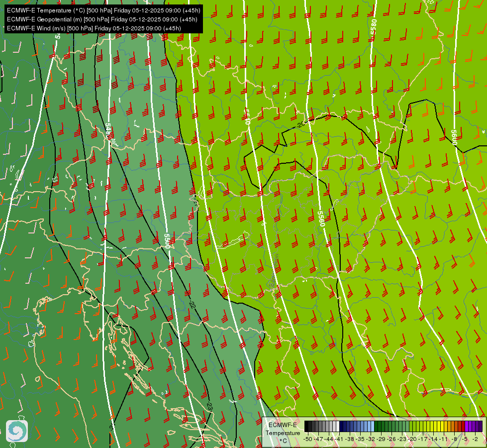The image size is (487, 448).
Task: Click the -44 legend value
Action: (329, 439)
